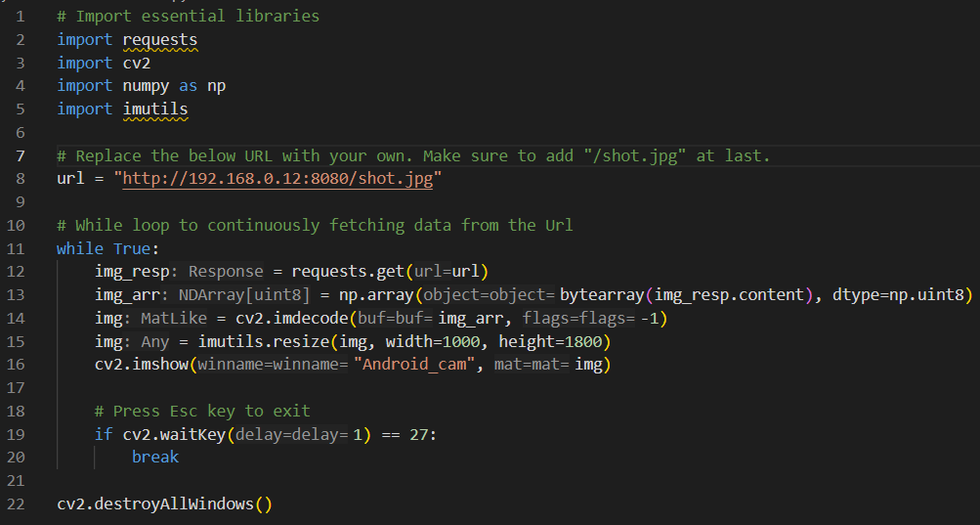Click 'cv2.destroyAllWindows()' on line 22
Viewport: 980px width, 525px height.
(x=164, y=503)
